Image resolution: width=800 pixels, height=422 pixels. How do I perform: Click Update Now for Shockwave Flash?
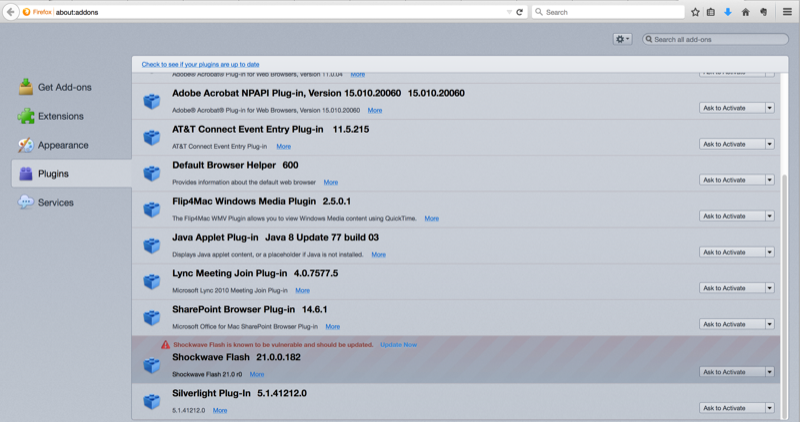coord(398,345)
